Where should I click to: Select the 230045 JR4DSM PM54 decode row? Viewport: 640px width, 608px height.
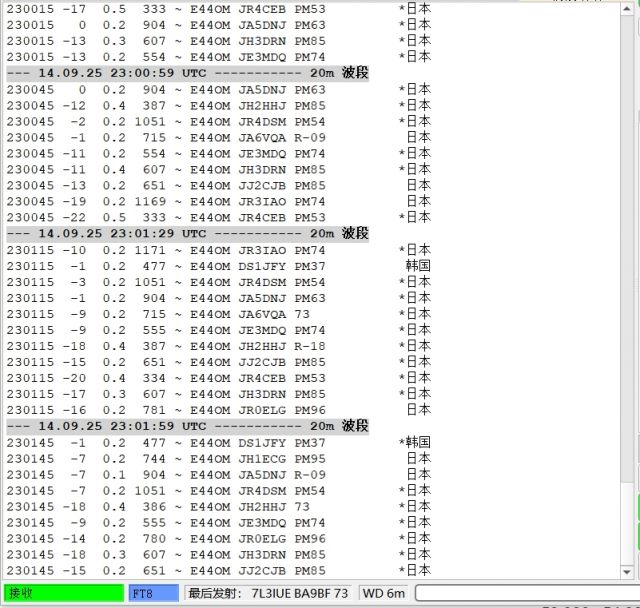click(x=218, y=121)
